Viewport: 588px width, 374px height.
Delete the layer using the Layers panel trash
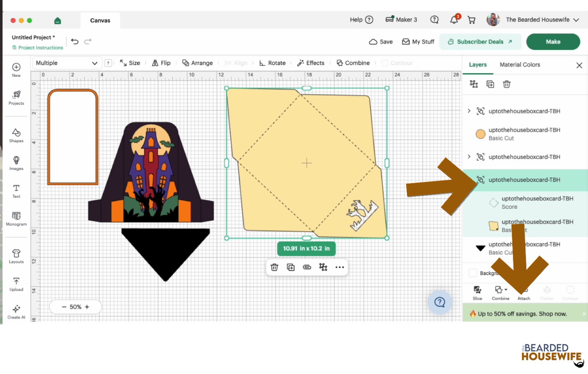[507, 84]
